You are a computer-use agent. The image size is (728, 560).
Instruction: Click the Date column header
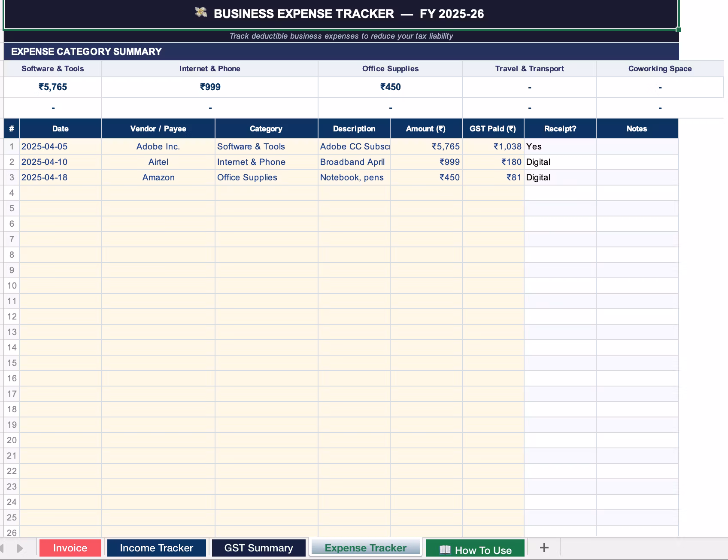(61, 129)
